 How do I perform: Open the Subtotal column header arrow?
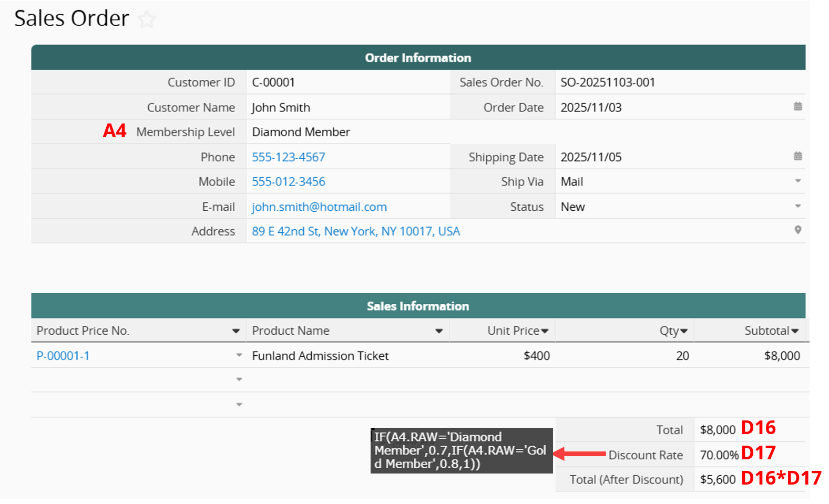pos(794,331)
